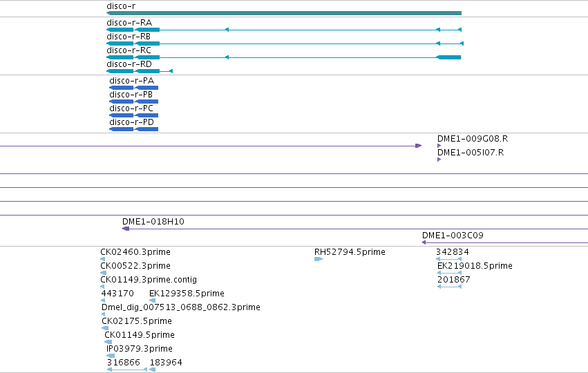Select the disco-r-PD protein label
Viewport: 588px width, 373px height.
pos(131,122)
